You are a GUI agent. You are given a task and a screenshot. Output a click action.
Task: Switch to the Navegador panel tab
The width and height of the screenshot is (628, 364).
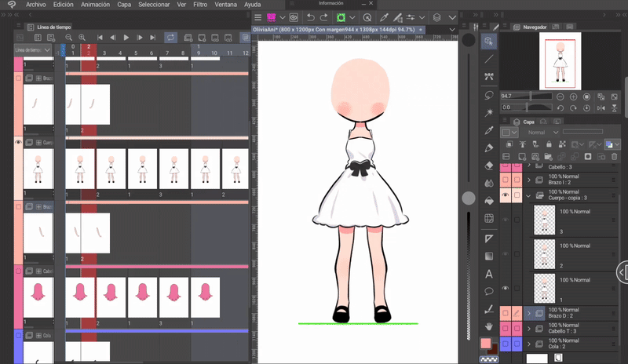click(534, 27)
